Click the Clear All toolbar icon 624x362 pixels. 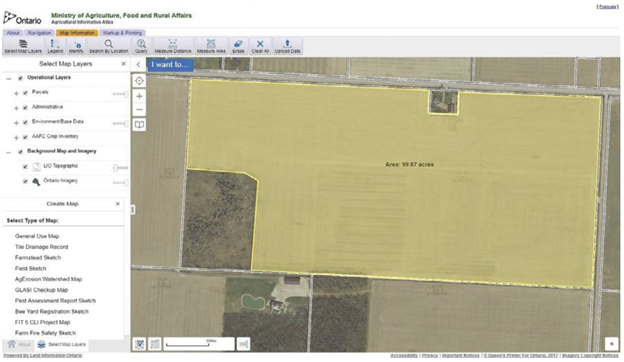(260, 46)
